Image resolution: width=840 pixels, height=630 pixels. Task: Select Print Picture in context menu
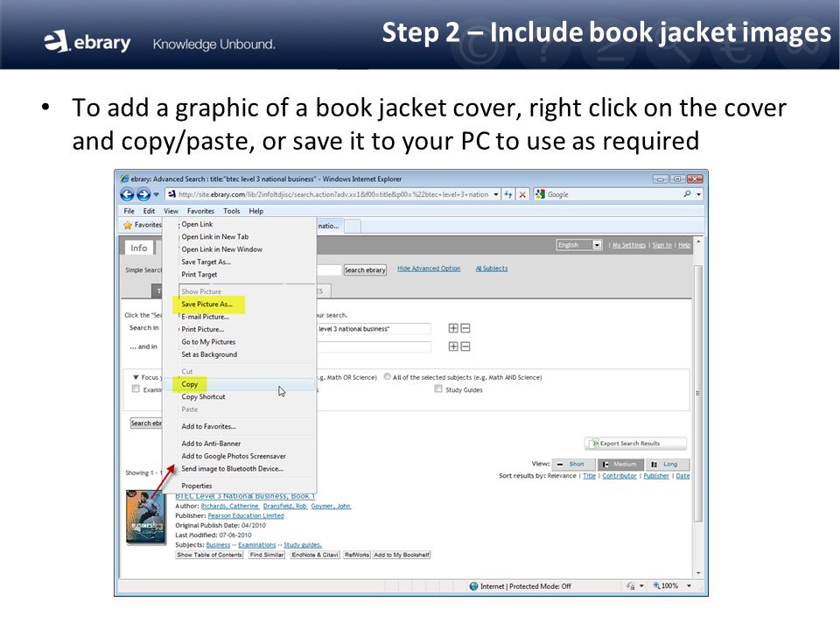coord(202,330)
